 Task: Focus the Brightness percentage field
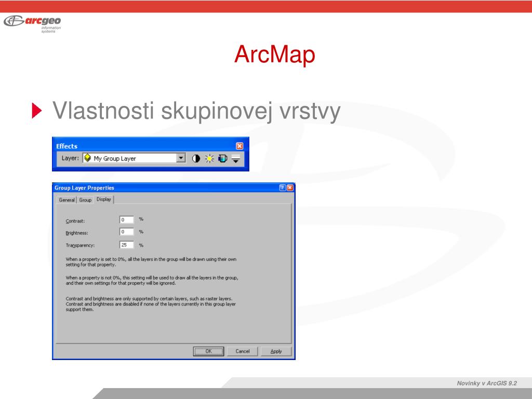pos(127,232)
